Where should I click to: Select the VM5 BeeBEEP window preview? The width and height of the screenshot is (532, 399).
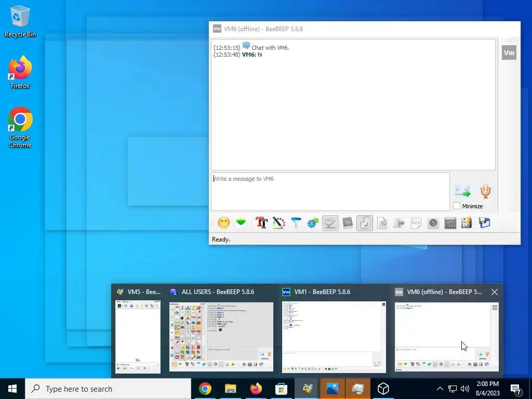pyautogui.click(x=138, y=332)
